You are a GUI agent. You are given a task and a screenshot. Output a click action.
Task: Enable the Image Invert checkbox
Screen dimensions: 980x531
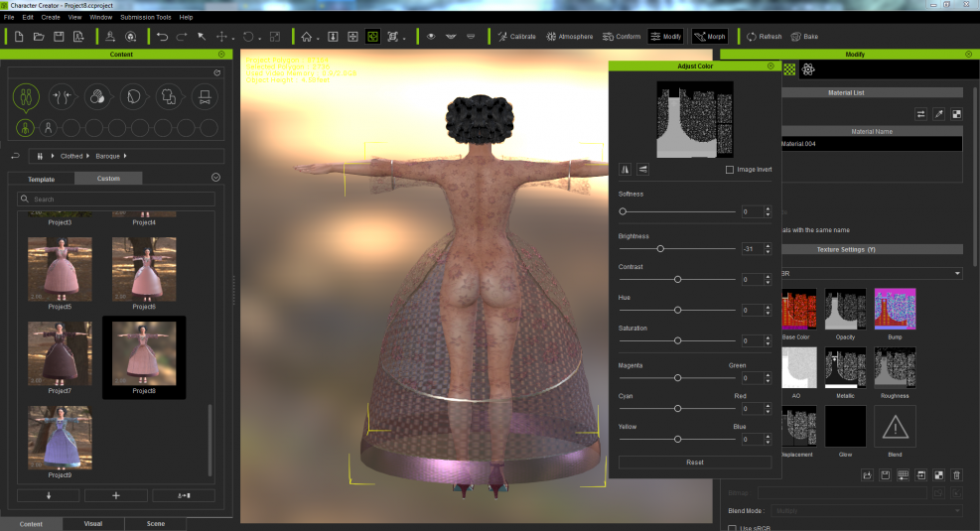tap(730, 170)
